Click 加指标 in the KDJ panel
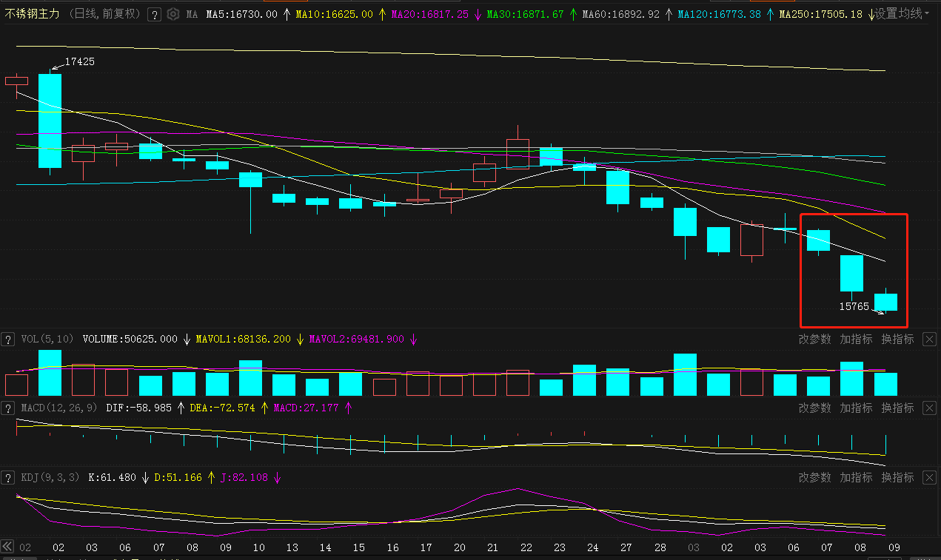 coord(856,477)
